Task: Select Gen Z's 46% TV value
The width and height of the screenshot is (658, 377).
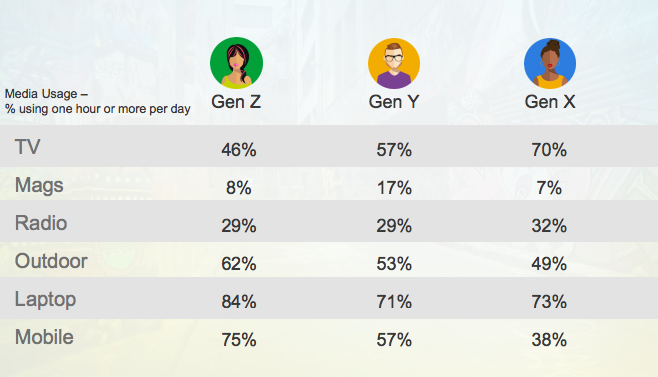Action: coord(239,150)
